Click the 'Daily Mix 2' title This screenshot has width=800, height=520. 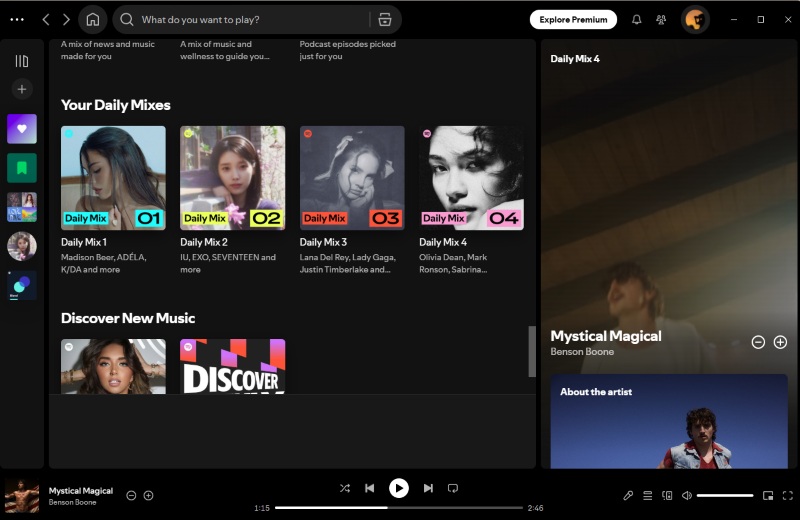[204, 242]
